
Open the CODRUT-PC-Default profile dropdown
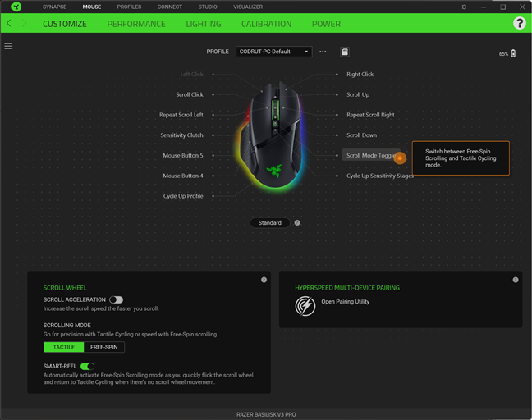pos(274,52)
